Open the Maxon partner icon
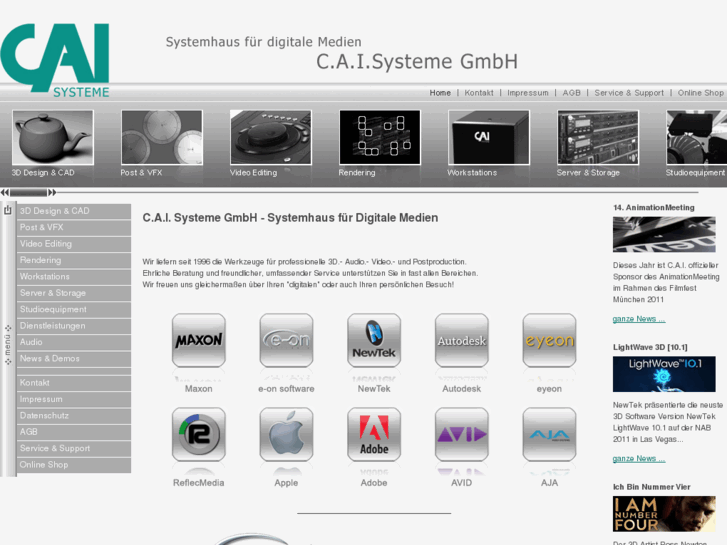This screenshot has height=545, width=727. click(198, 340)
